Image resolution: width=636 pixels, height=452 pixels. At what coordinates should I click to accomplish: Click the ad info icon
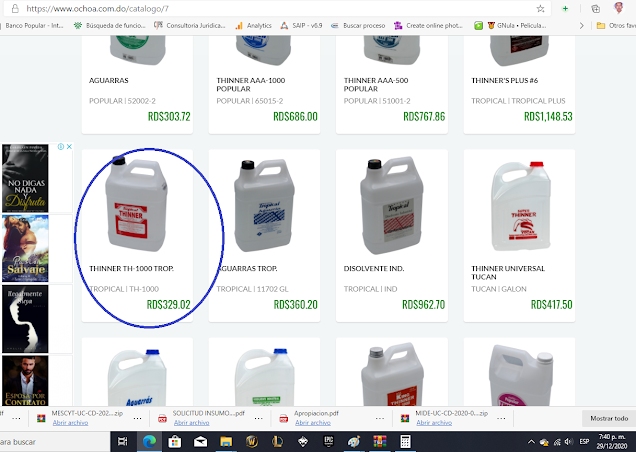[x=60, y=146]
